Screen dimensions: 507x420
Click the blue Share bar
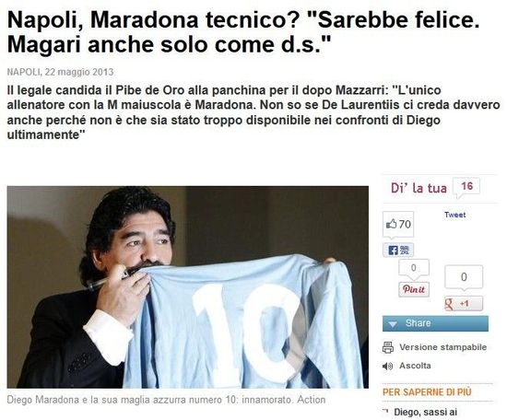(x=435, y=323)
